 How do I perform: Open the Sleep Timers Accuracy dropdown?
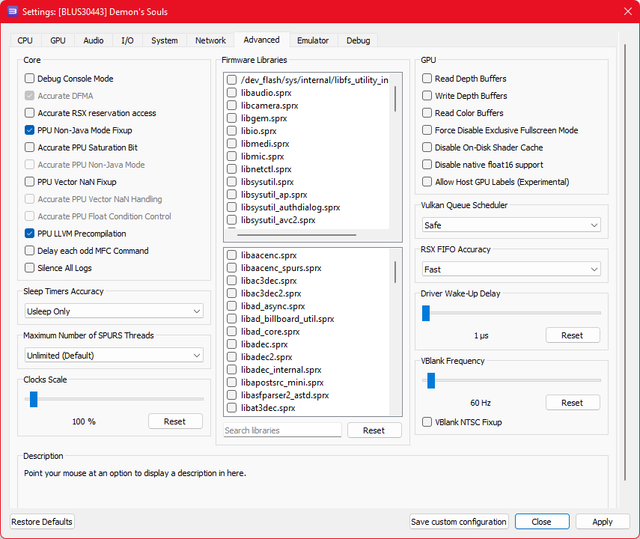point(114,311)
